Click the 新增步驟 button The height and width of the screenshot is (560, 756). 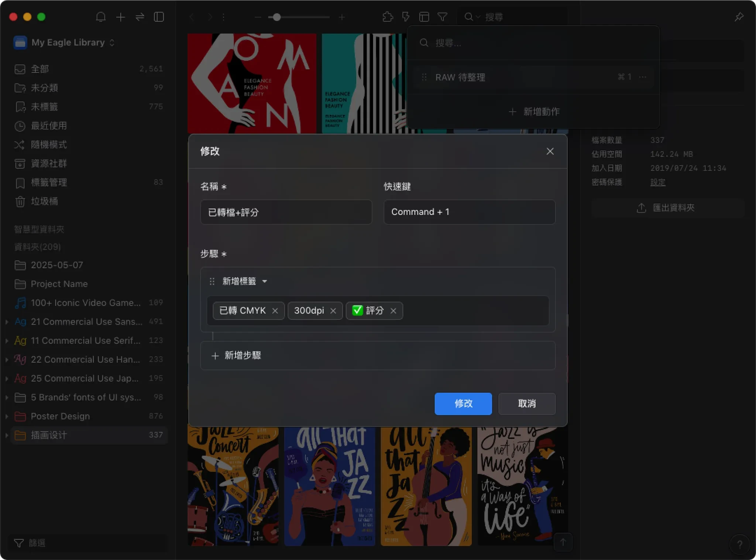(378, 355)
